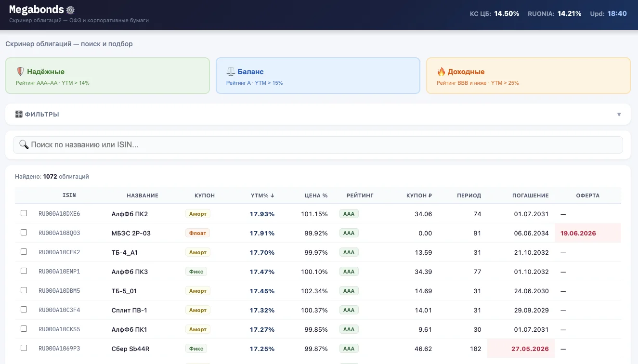Image resolution: width=638 pixels, height=364 pixels.
Task: Click the Фикс badge for Сбер Sb44R
Action: pyautogui.click(x=196, y=349)
